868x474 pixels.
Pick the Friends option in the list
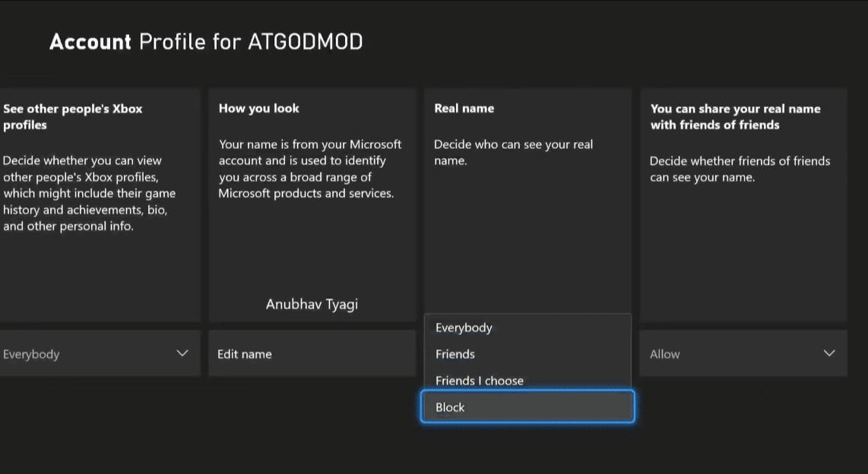527,354
